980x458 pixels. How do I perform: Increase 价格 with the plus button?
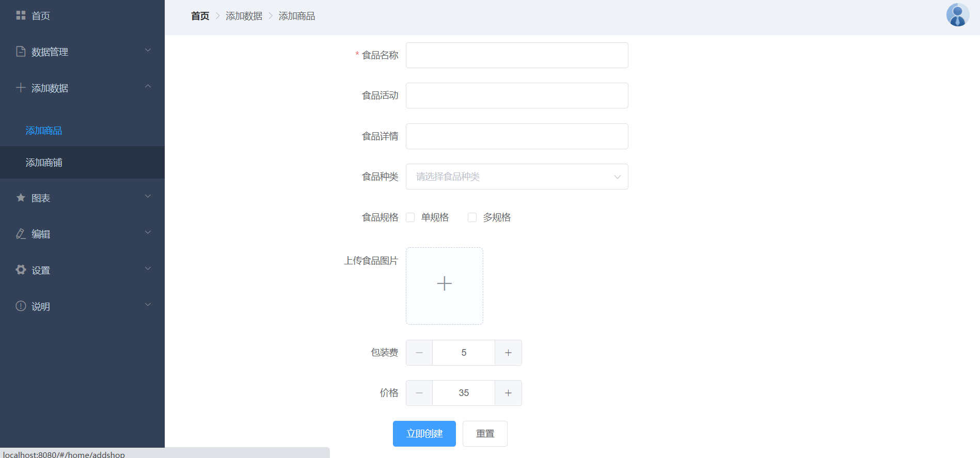508,393
